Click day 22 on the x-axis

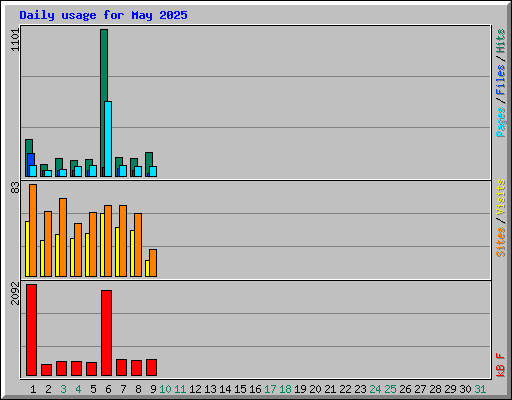(x=345, y=389)
